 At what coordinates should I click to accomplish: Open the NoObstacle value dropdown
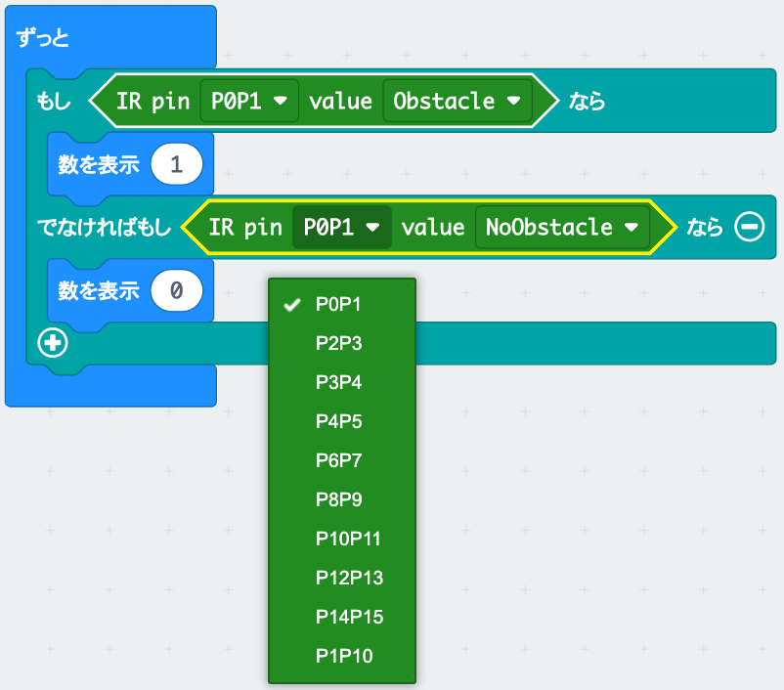click(x=560, y=226)
